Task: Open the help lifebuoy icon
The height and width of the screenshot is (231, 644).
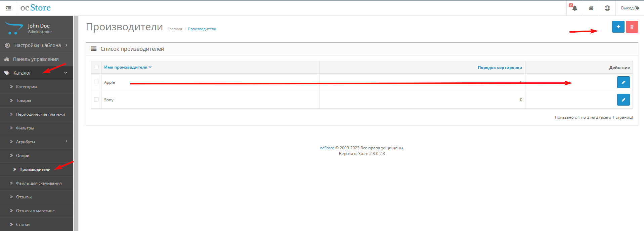Action: (x=607, y=8)
